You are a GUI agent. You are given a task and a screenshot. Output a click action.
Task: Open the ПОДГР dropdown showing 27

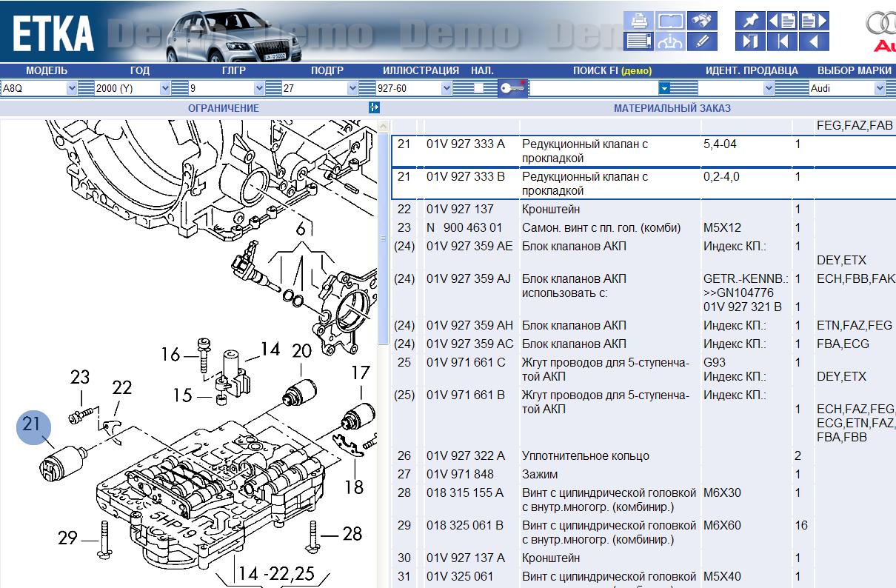[x=320, y=88]
